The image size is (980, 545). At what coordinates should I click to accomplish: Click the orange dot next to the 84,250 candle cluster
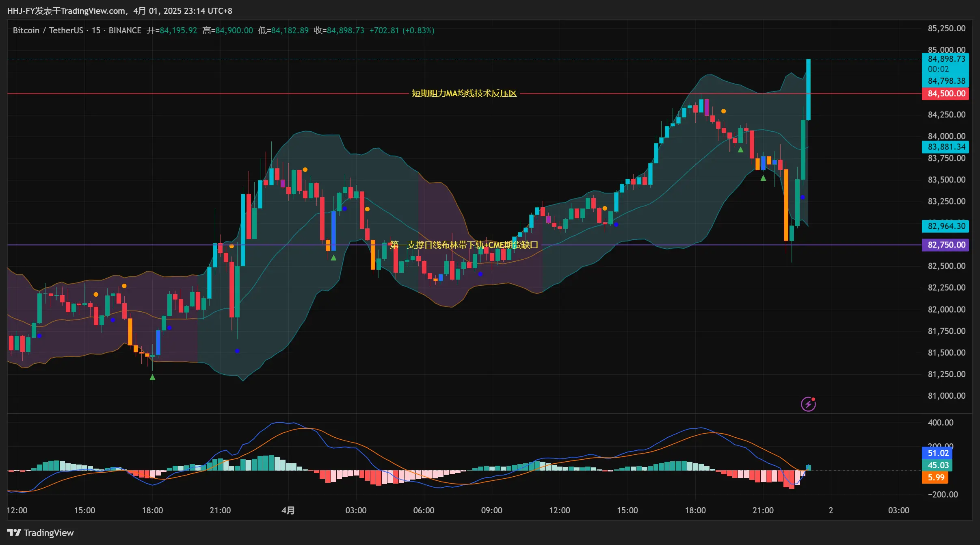coord(723,111)
